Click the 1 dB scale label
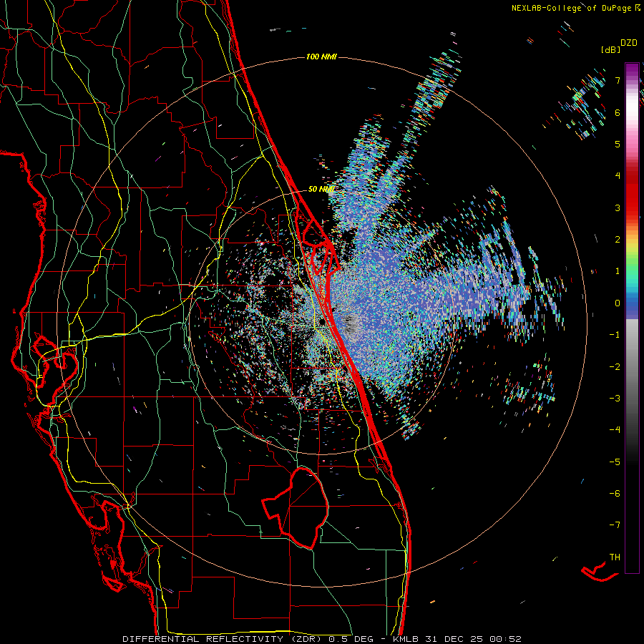 [x=618, y=271]
